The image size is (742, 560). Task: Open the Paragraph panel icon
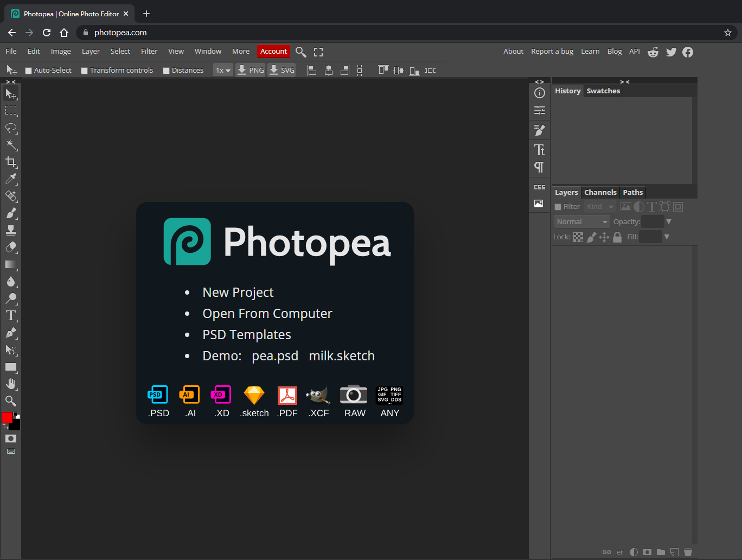pos(539,167)
